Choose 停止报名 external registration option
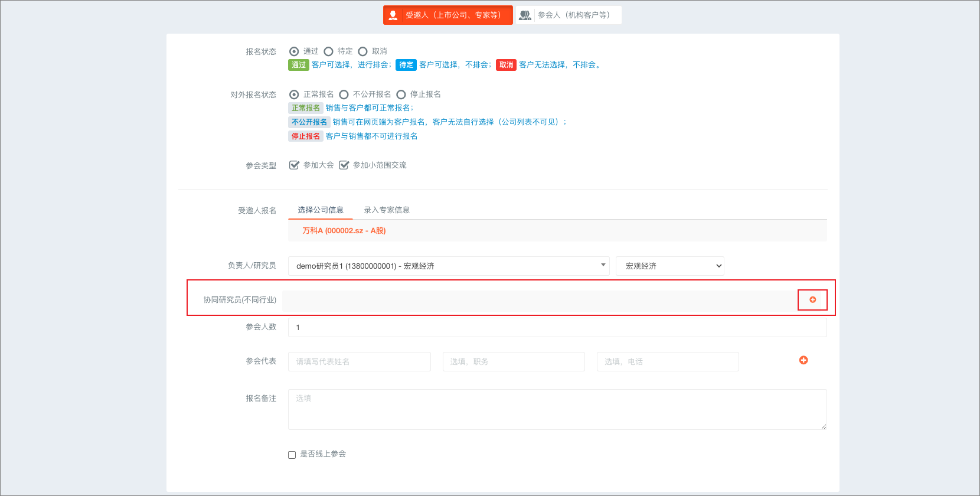The image size is (980, 496). 401,94
